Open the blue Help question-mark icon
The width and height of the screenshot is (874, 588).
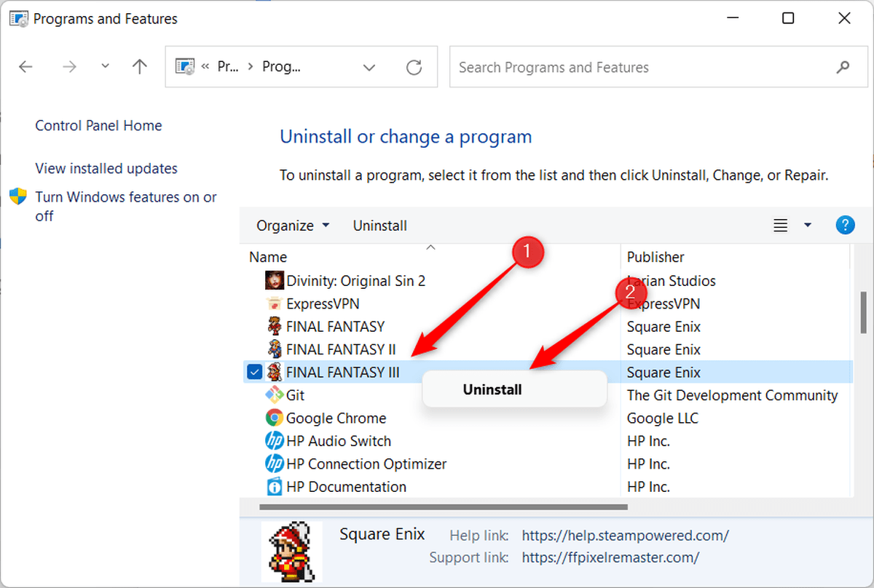pyautogui.click(x=845, y=225)
